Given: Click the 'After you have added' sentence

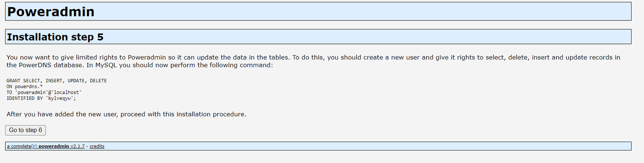Looking at the screenshot, I should (126, 114).
